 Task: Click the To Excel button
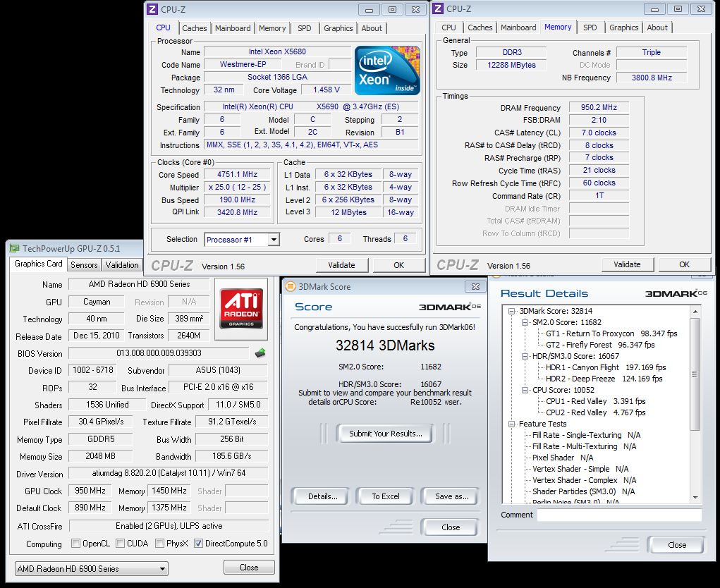386,496
